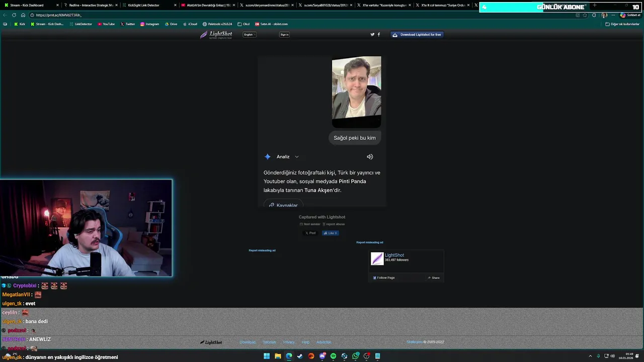Open Diğer sık kullanılanlar folder
The height and width of the screenshot is (362, 644).
point(622,24)
